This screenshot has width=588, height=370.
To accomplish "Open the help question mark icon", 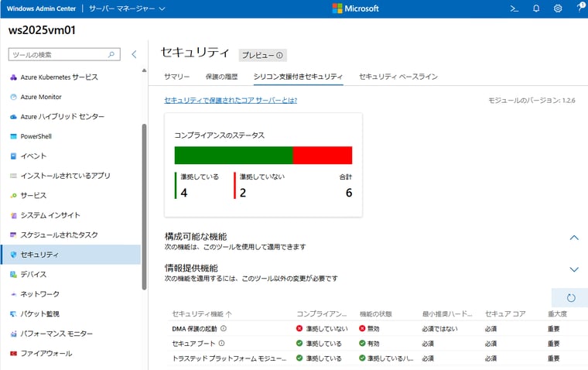I will tap(581, 8).
